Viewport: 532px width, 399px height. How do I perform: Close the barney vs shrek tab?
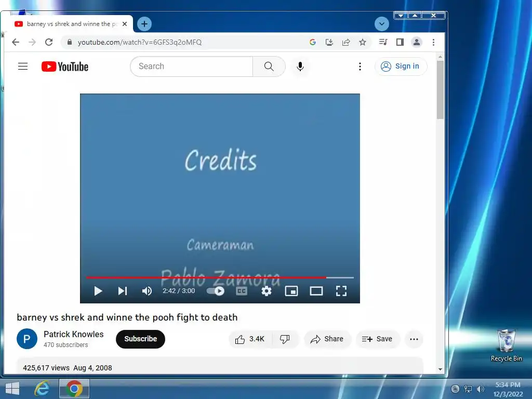[125, 24]
